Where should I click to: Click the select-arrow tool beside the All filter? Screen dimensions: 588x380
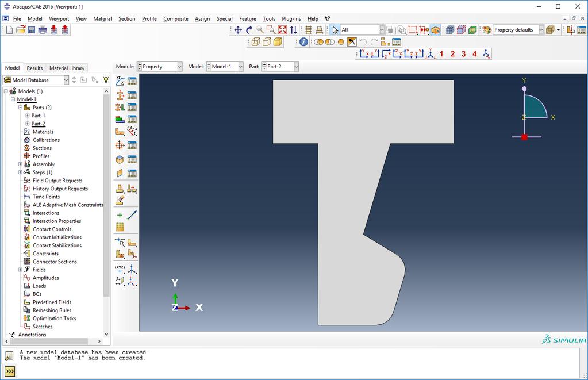point(335,30)
